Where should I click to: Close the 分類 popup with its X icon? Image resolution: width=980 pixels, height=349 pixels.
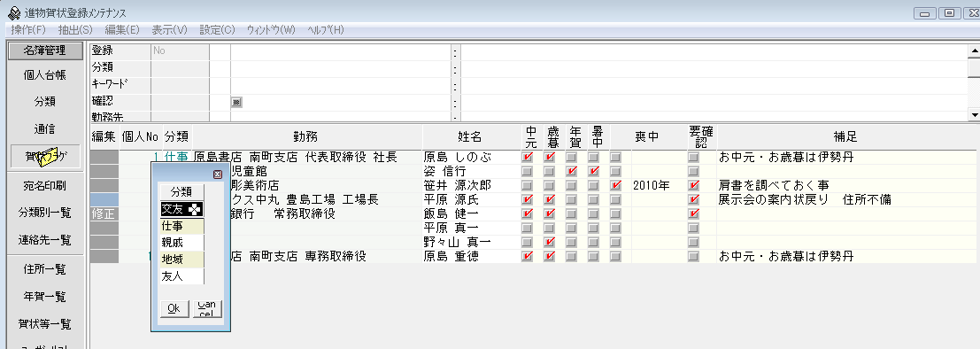point(218,175)
